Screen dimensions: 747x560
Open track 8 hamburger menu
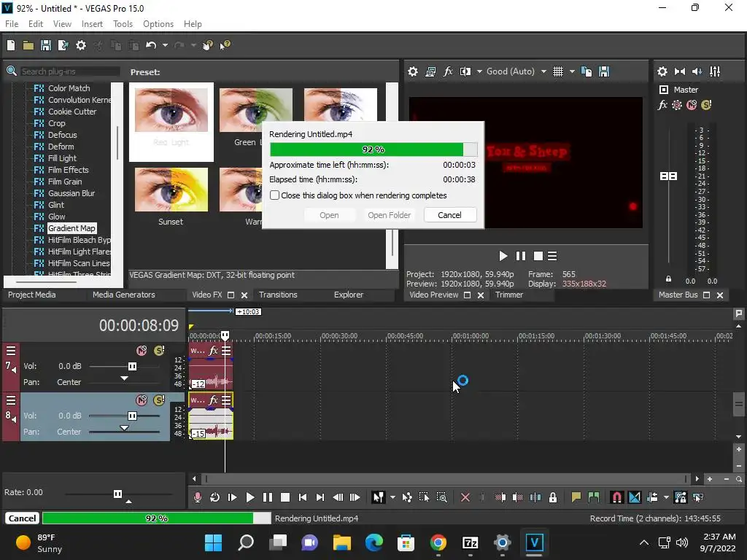(11, 400)
